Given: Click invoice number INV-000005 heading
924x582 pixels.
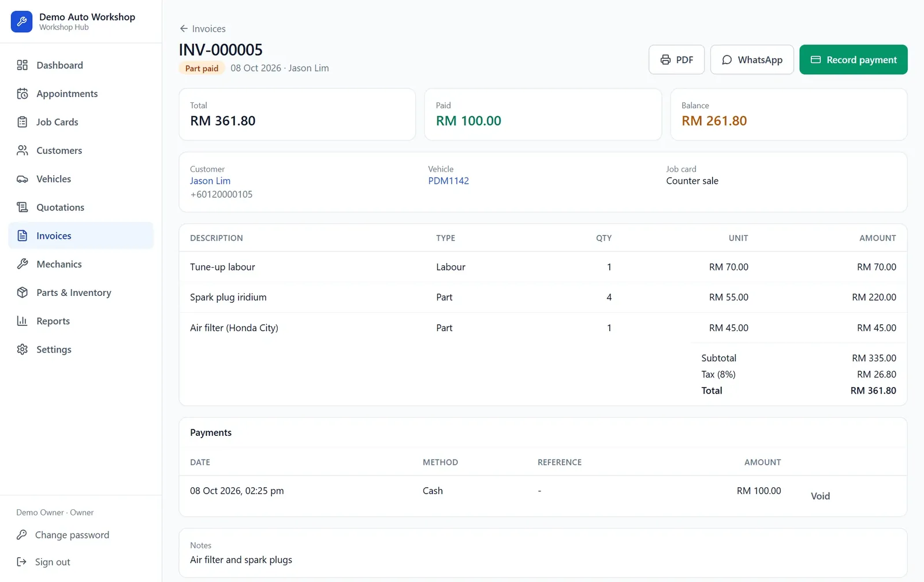Looking at the screenshot, I should (221, 50).
